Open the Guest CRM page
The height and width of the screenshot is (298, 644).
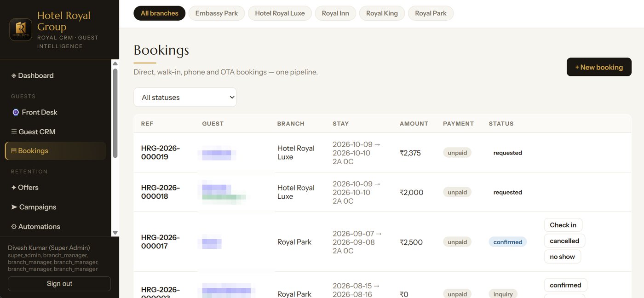(56, 132)
